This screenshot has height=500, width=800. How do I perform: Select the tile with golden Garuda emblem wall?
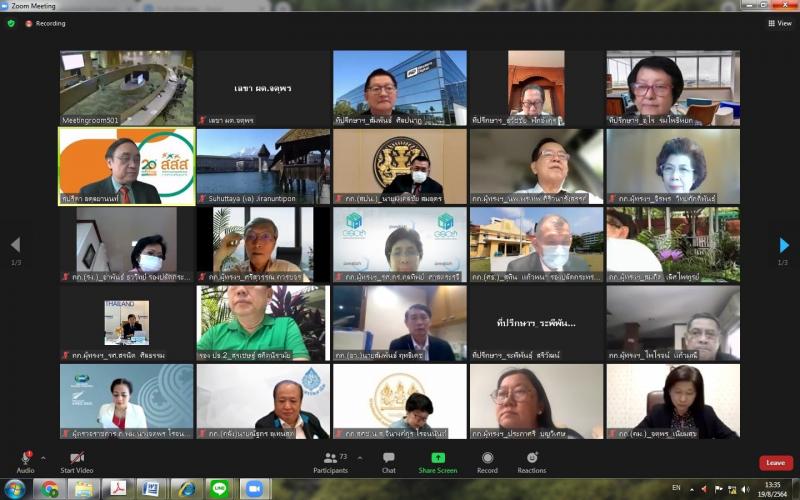click(x=400, y=166)
